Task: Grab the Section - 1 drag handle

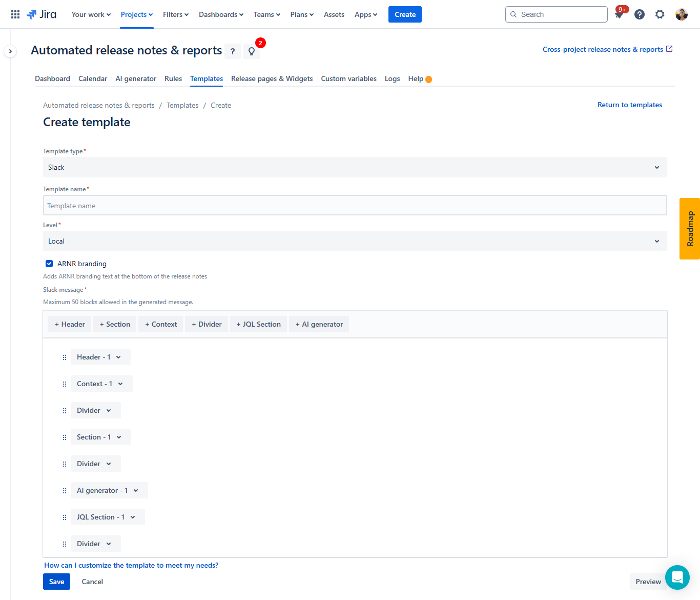Action: [x=65, y=437]
